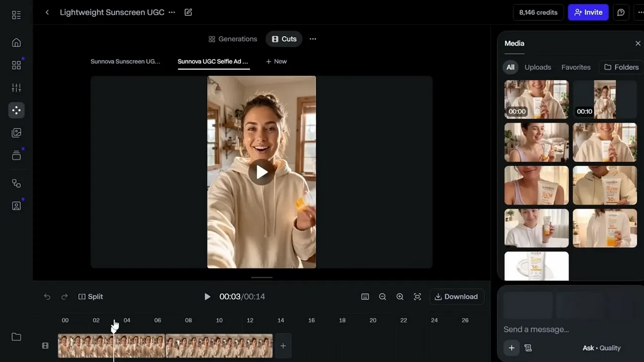644x362 pixels.
Task: Play the timeline from transport controls
Action: pyautogui.click(x=207, y=297)
